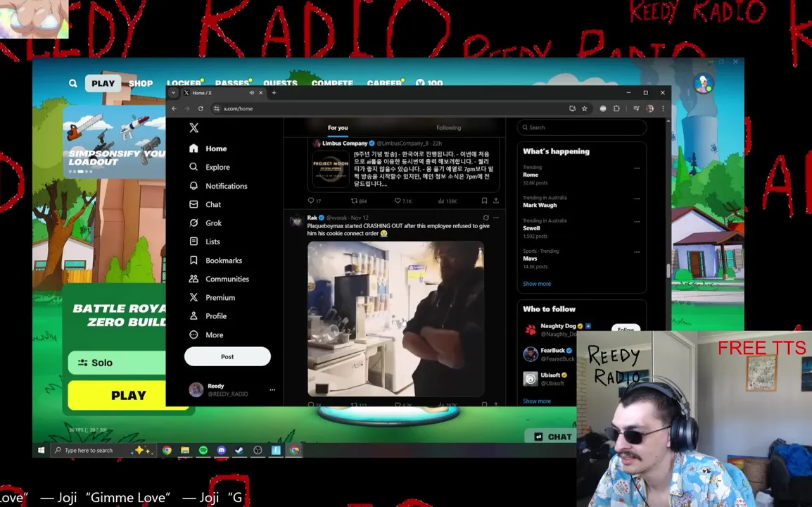This screenshot has height=507, width=812.
Task: Open options for the Rome trend
Action: coord(637,168)
